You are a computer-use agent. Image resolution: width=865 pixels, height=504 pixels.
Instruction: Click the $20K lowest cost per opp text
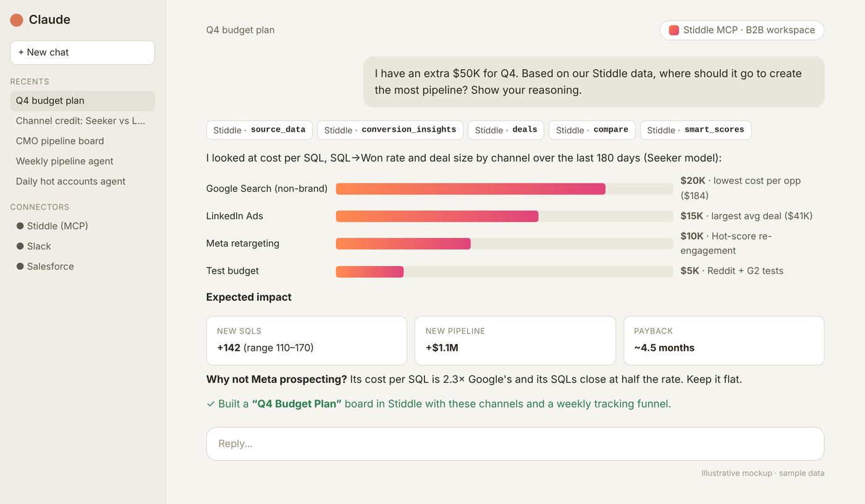click(741, 188)
